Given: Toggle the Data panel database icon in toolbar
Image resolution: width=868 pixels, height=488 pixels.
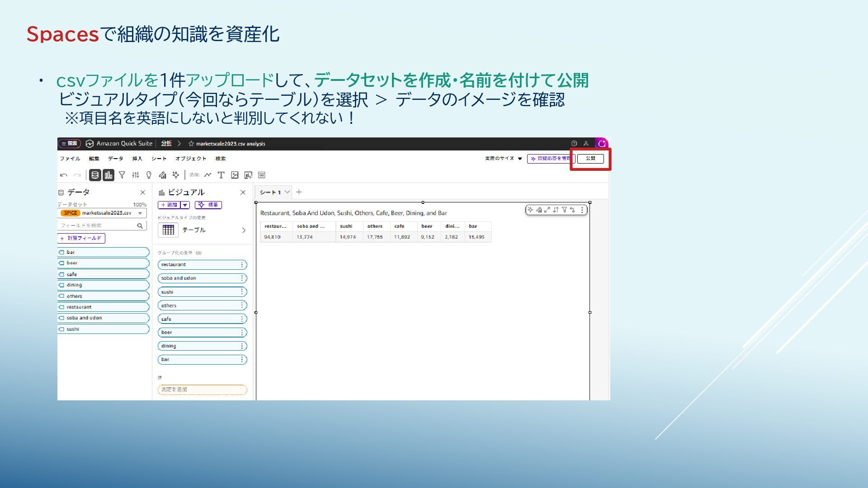Looking at the screenshot, I should (x=95, y=175).
